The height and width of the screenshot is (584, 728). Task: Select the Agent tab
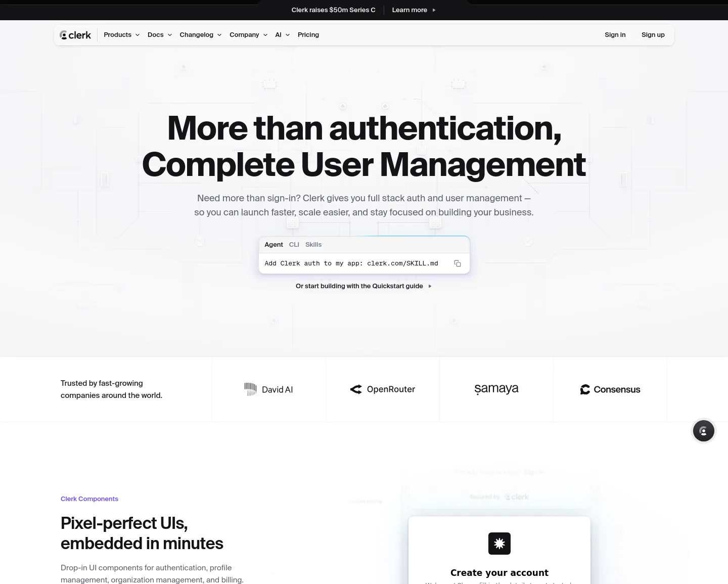[x=274, y=245]
